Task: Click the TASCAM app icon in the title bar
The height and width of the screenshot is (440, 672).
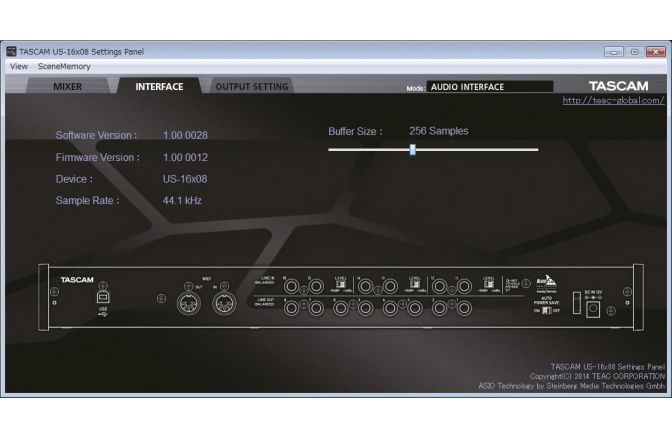Action: (x=11, y=51)
